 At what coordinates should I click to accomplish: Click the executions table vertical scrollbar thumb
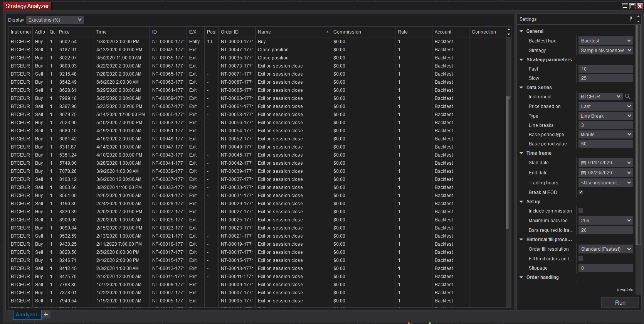coord(508,162)
